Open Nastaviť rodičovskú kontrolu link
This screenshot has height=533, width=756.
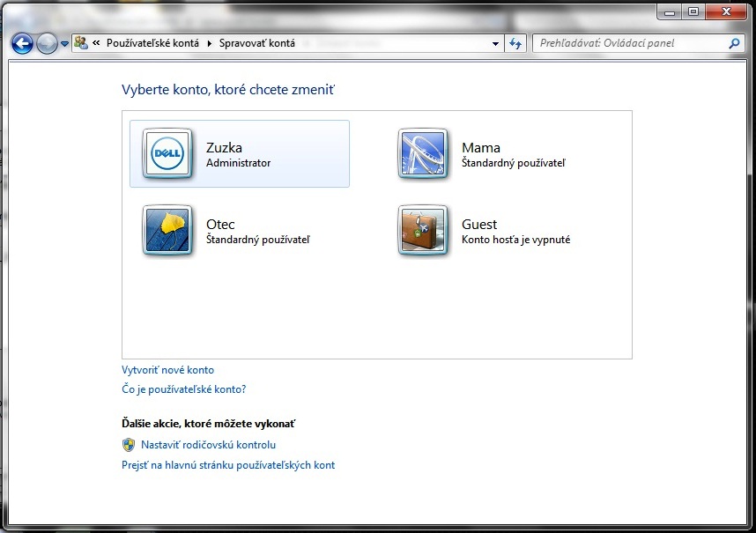(x=208, y=445)
